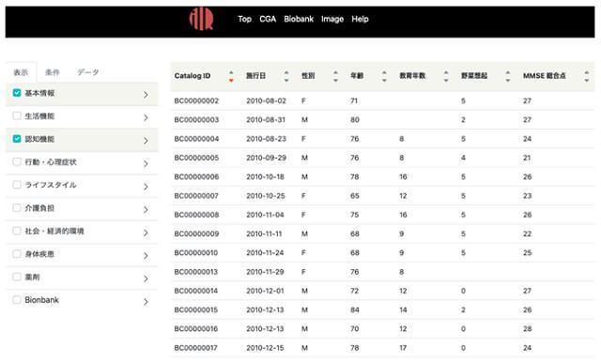Open the Biobank navigation item
The image size is (601, 364).
(299, 19)
